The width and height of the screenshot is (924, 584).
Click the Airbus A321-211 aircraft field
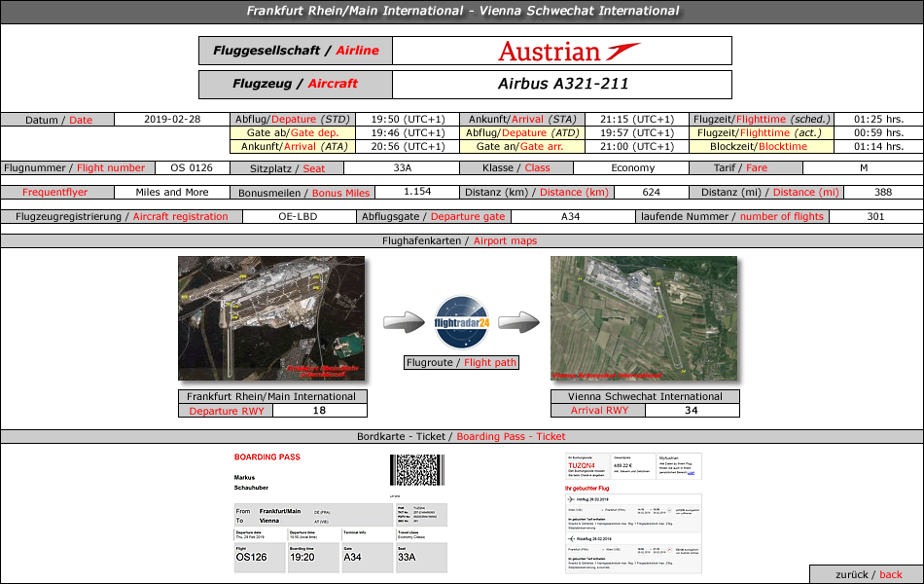[561, 85]
